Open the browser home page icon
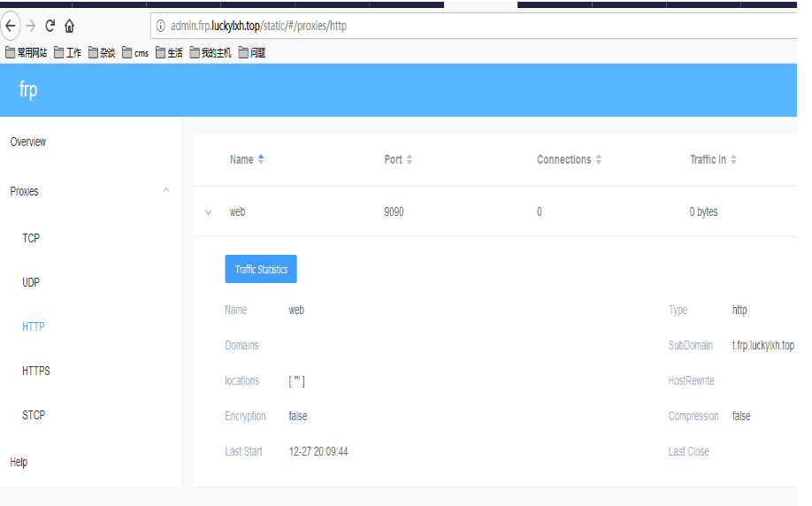Screen dimensions: 812x506 point(69,26)
